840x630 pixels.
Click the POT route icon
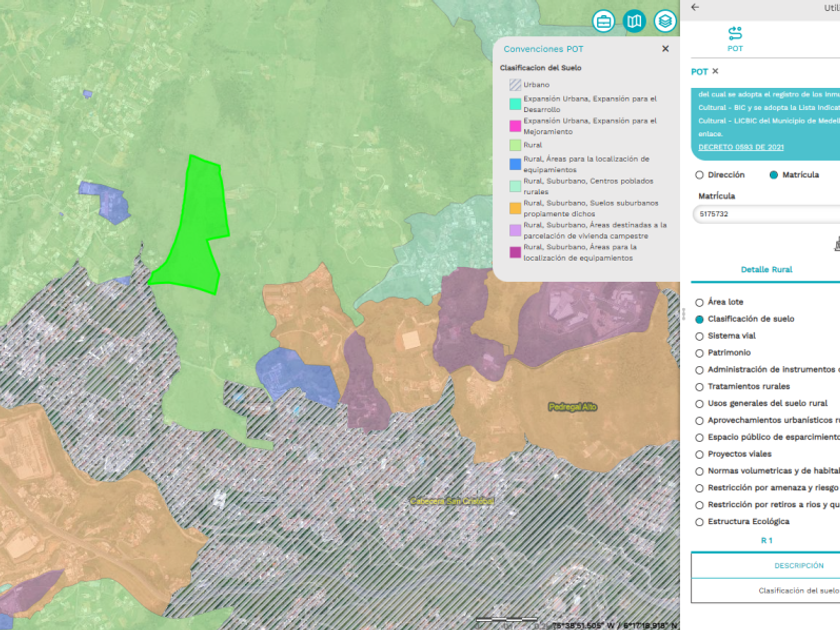[x=735, y=34]
